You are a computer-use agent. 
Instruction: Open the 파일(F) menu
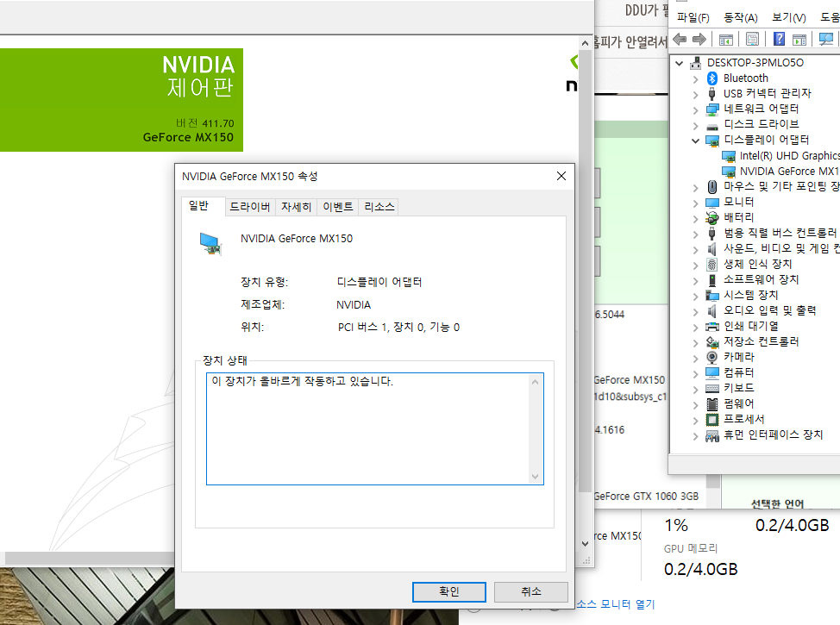point(693,18)
